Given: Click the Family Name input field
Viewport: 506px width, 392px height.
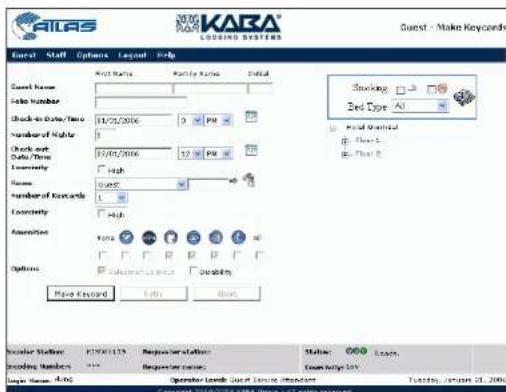Looking at the screenshot, I should tap(210, 89).
